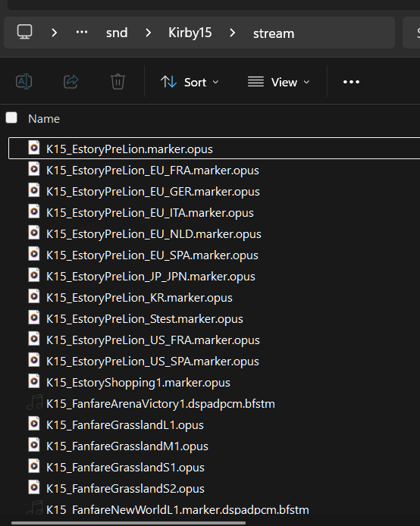The height and width of the screenshot is (526, 420).
Task: Toggle the select-all checkbox by Name
Action: [x=11, y=117]
